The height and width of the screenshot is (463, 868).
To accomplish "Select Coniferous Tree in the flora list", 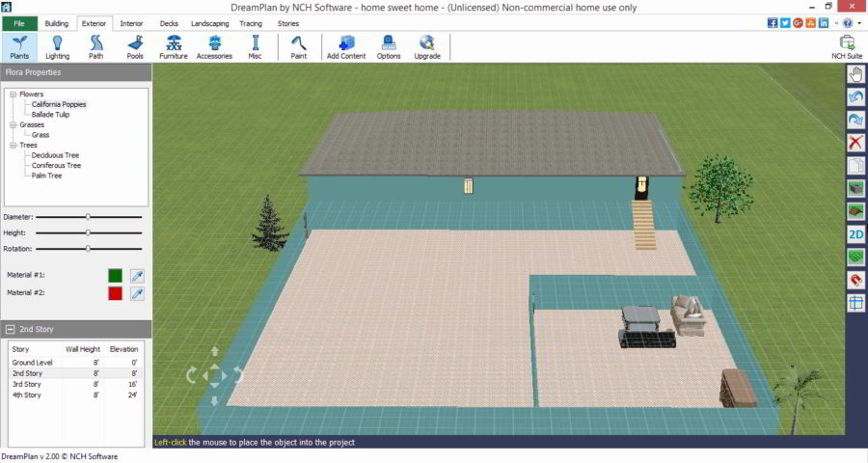I will pyautogui.click(x=56, y=165).
